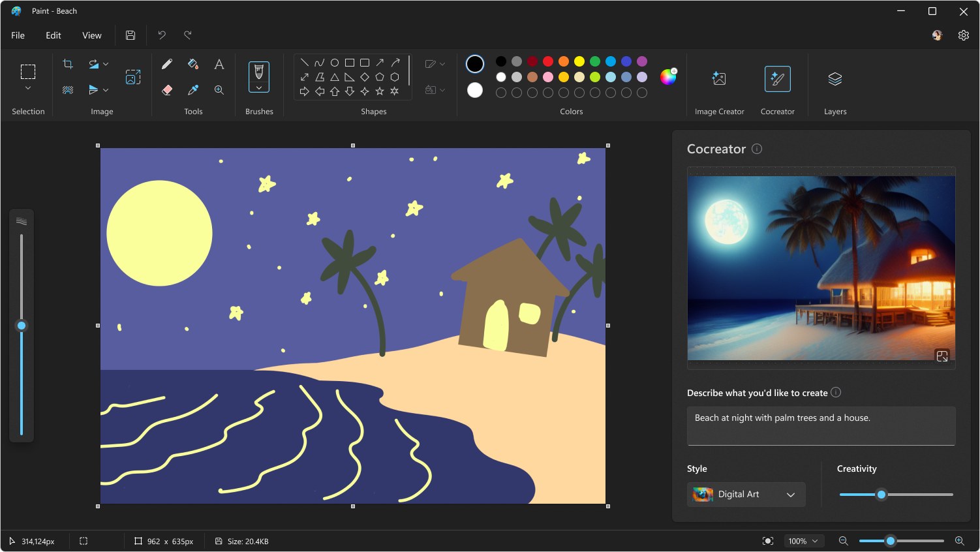
Task: Open the File menu
Action: tap(18, 35)
